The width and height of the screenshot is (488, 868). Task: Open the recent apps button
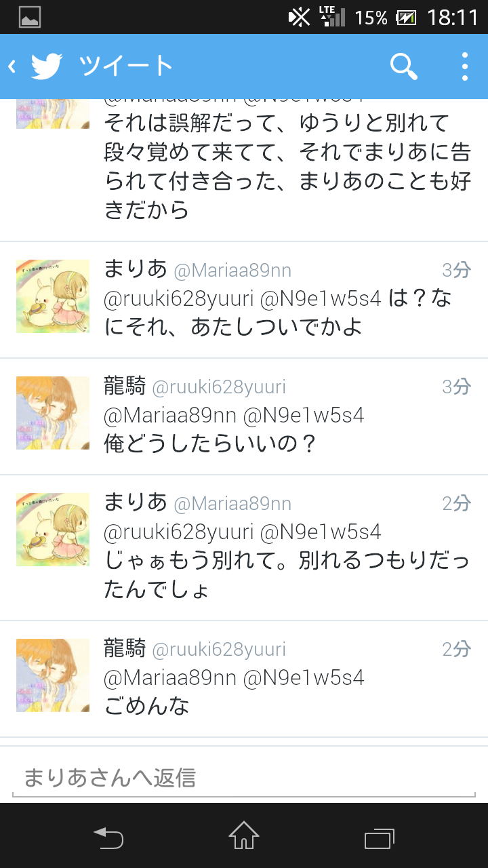pos(380,837)
